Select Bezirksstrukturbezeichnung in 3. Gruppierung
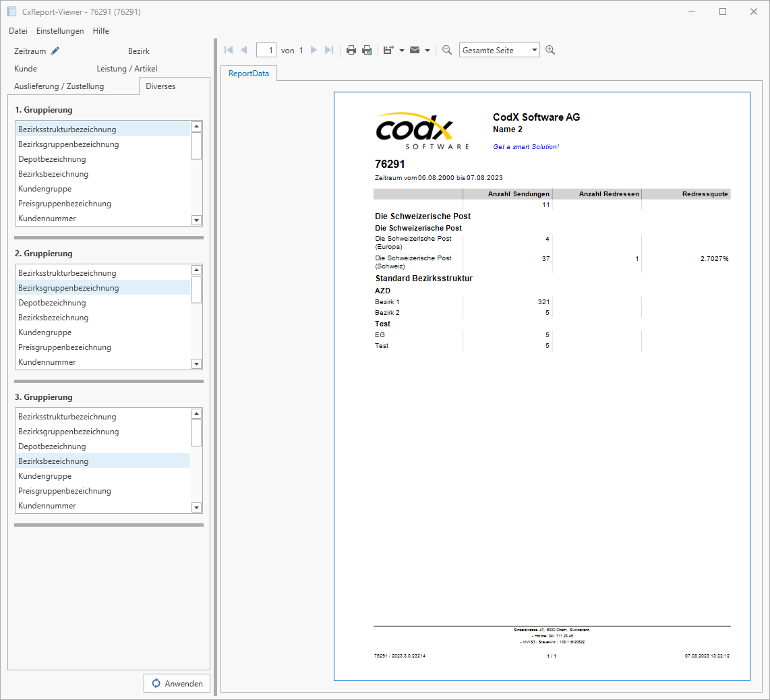This screenshot has width=770, height=700. tap(103, 417)
